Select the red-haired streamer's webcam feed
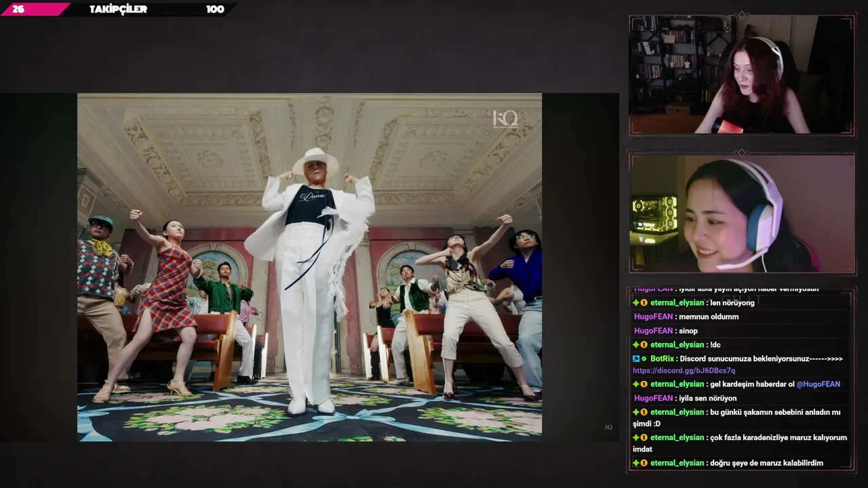 (742, 75)
